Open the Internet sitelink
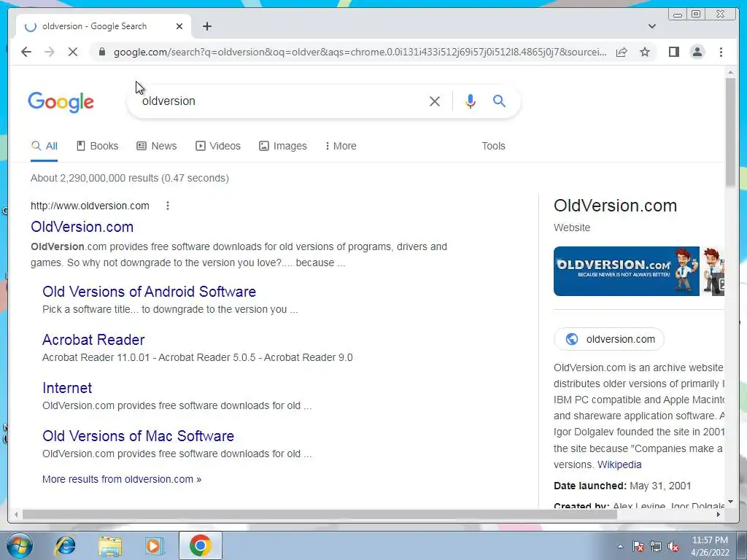The height and width of the screenshot is (560, 747). point(67,388)
